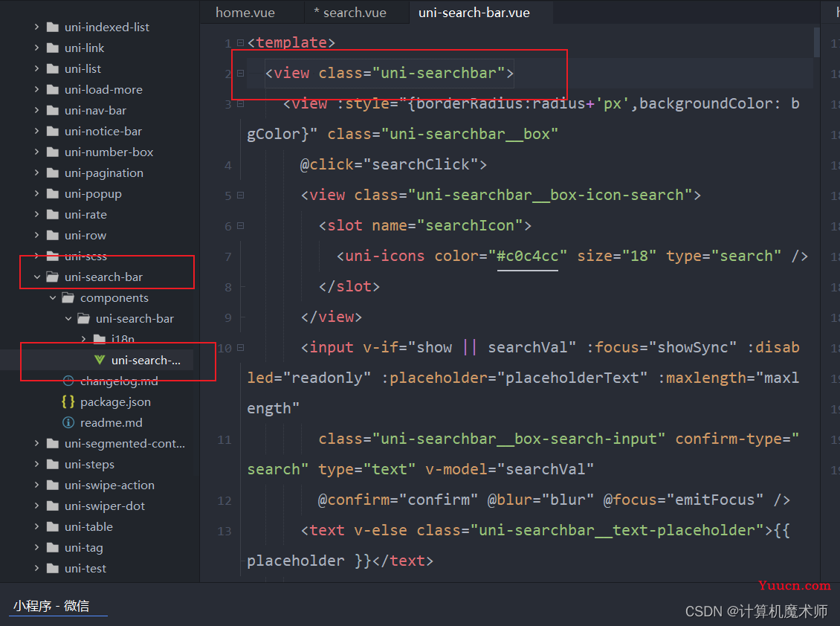
Task: Fold the code block on line 2
Action: pos(241,74)
